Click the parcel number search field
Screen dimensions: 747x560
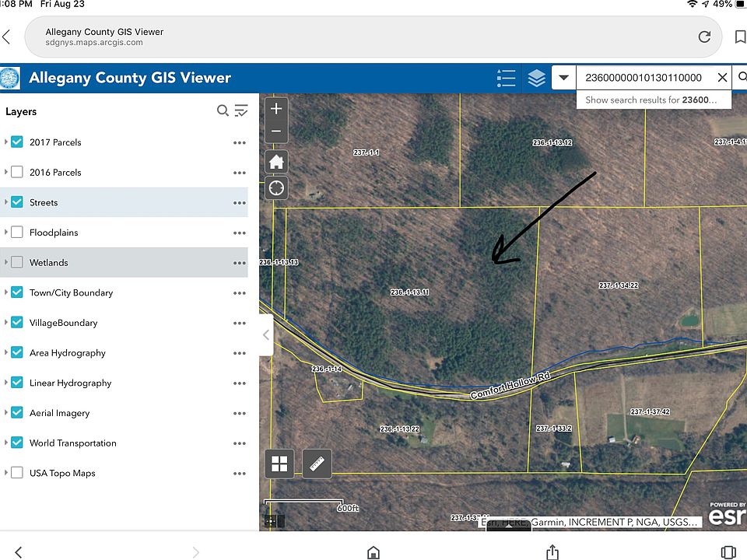[643, 78]
